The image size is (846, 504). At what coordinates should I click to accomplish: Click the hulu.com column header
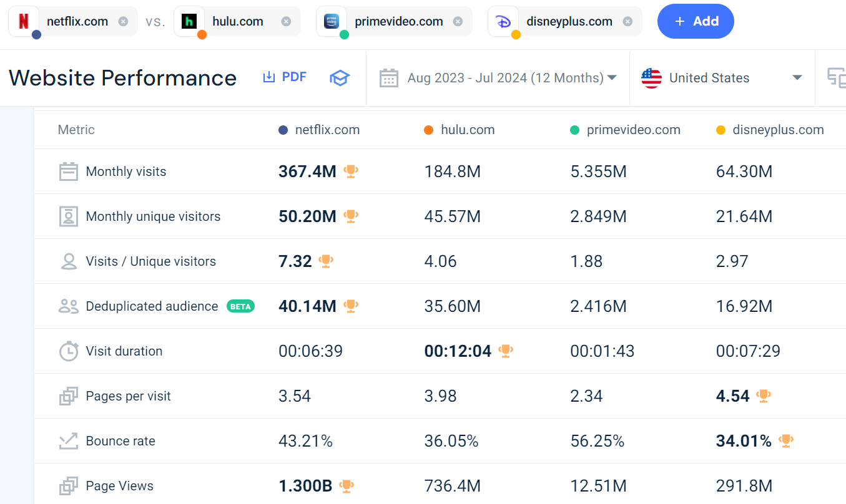[460, 130]
